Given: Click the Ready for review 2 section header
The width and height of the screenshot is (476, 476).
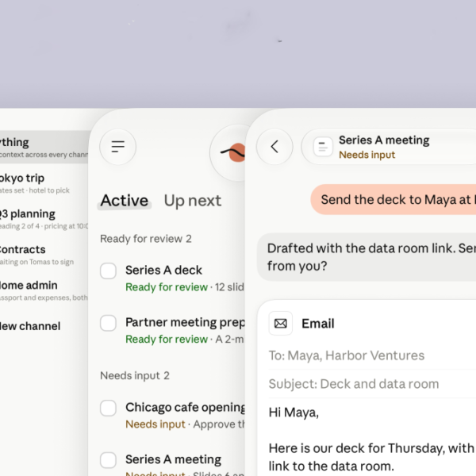Looking at the screenshot, I should coord(146,239).
